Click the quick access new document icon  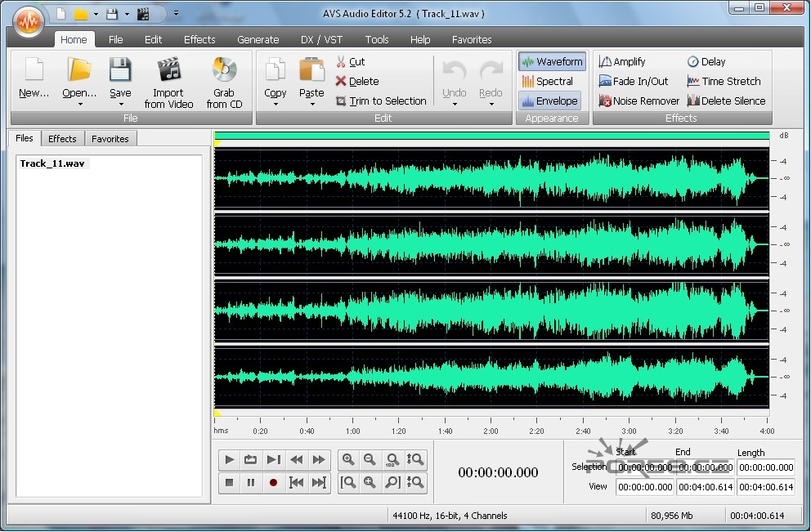point(61,14)
